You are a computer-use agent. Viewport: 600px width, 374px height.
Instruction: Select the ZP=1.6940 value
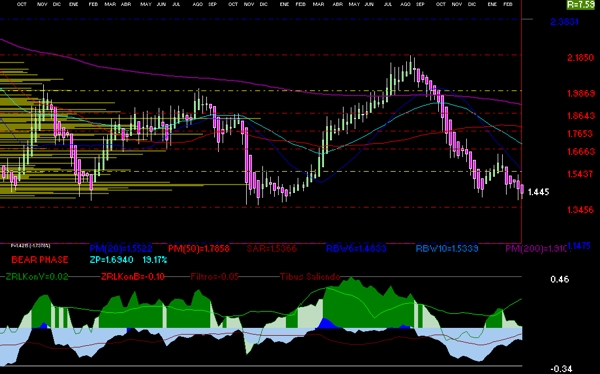click(x=111, y=260)
